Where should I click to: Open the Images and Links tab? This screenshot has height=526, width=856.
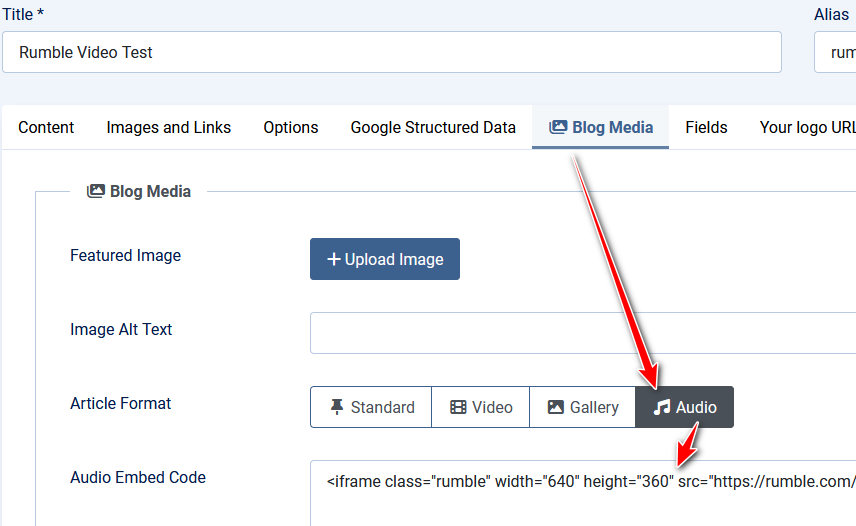[168, 127]
